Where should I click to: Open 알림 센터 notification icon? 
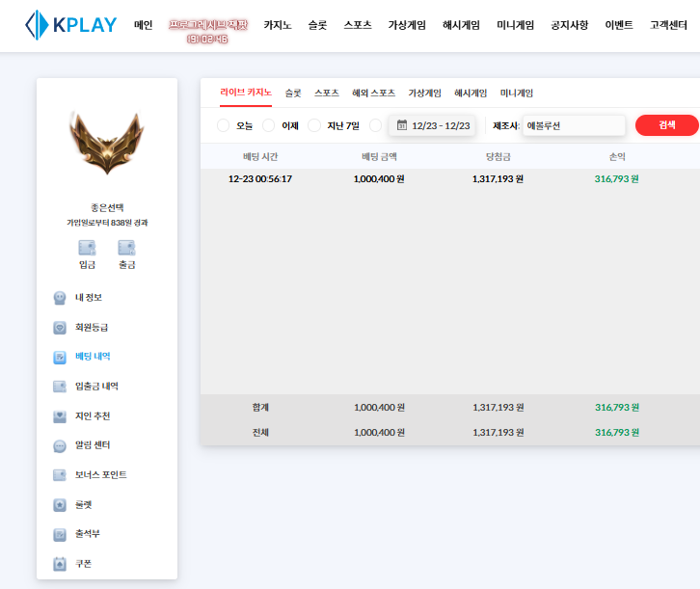point(60,446)
